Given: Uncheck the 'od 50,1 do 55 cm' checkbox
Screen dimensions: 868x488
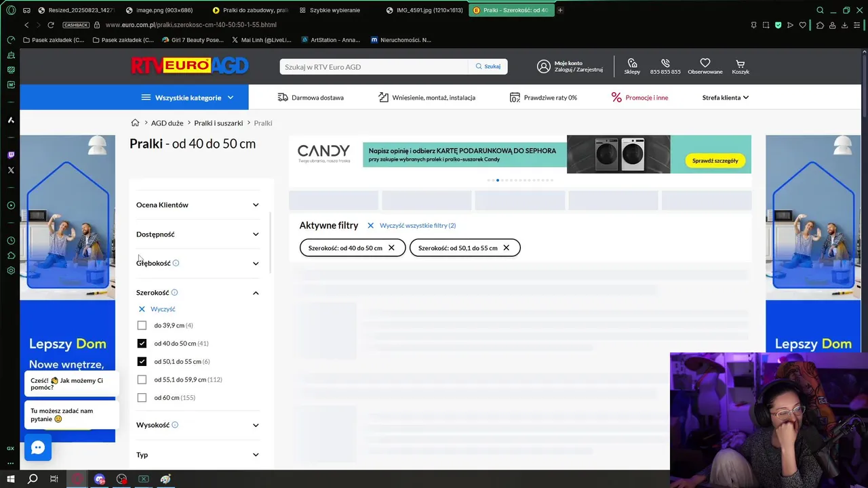Looking at the screenshot, I should click(x=142, y=361).
